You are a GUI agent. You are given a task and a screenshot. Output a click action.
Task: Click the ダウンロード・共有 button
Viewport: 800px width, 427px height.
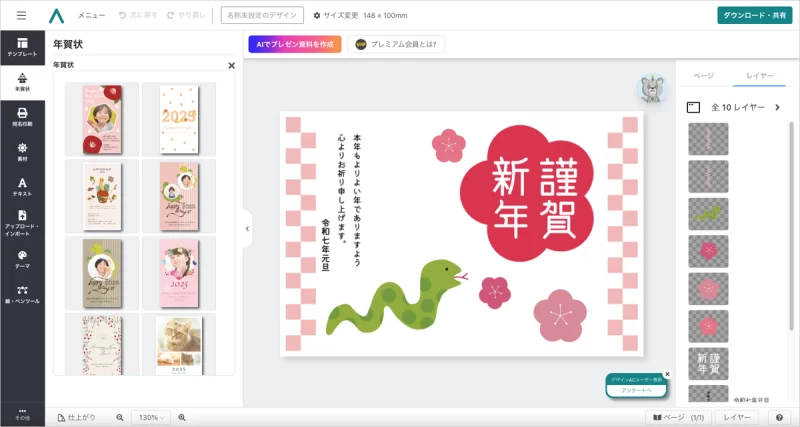click(x=754, y=15)
